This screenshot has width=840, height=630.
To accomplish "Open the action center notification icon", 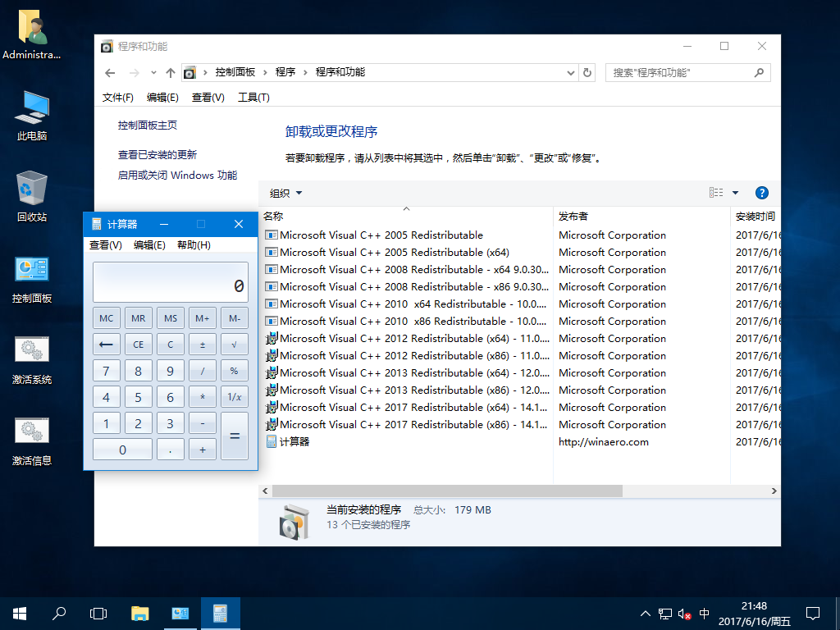I will coord(813,614).
